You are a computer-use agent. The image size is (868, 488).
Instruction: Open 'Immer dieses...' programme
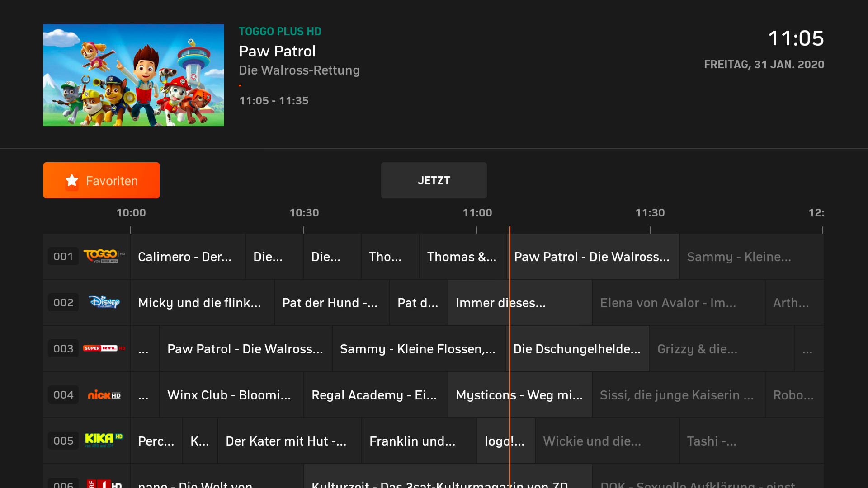520,303
